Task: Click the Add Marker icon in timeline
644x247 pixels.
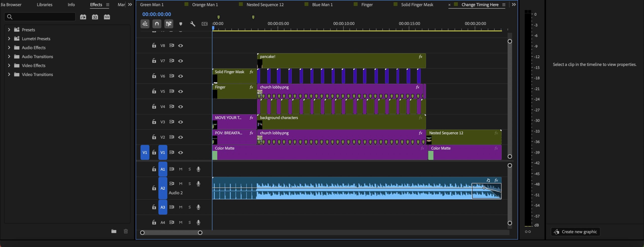Action: pyautogui.click(x=181, y=24)
